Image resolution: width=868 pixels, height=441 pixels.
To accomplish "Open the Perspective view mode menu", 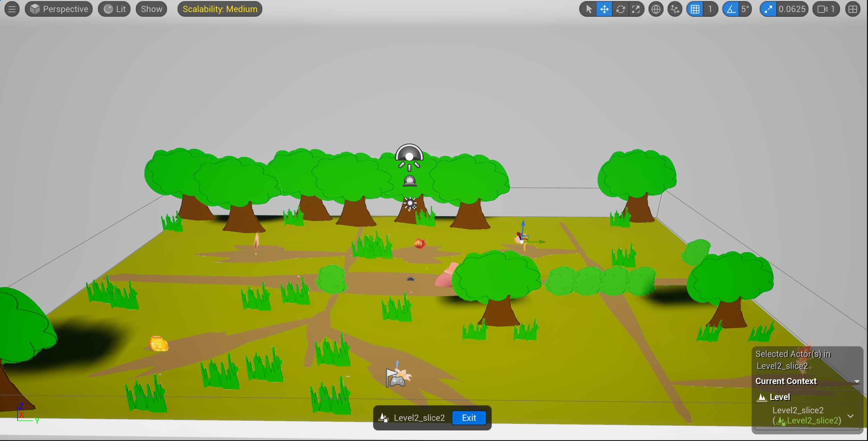I will pyautogui.click(x=59, y=9).
